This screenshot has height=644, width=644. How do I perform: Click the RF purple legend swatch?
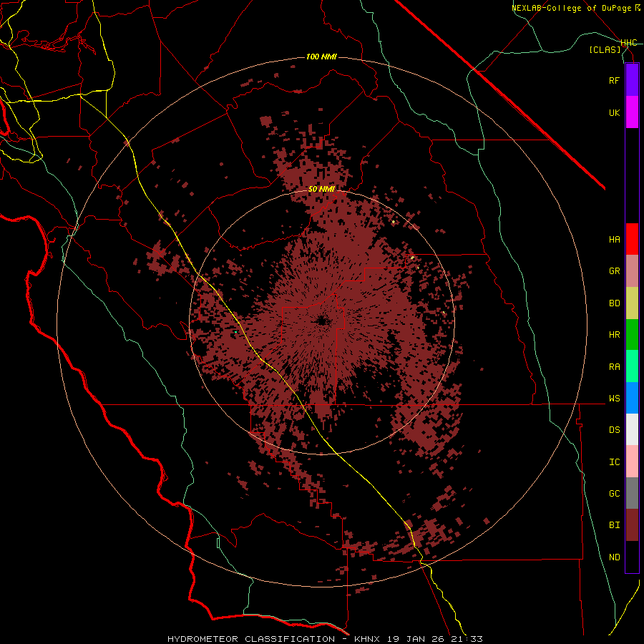point(632,80)
